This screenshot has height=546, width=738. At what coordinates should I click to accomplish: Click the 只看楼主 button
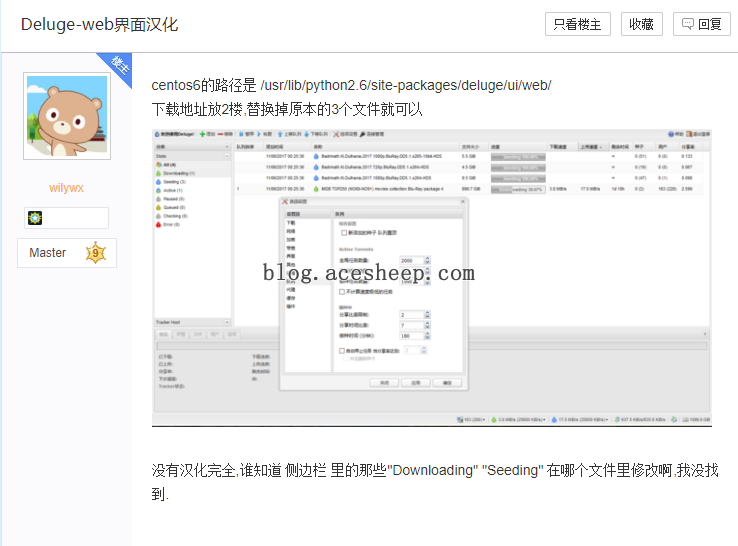(x=578, y=24)
